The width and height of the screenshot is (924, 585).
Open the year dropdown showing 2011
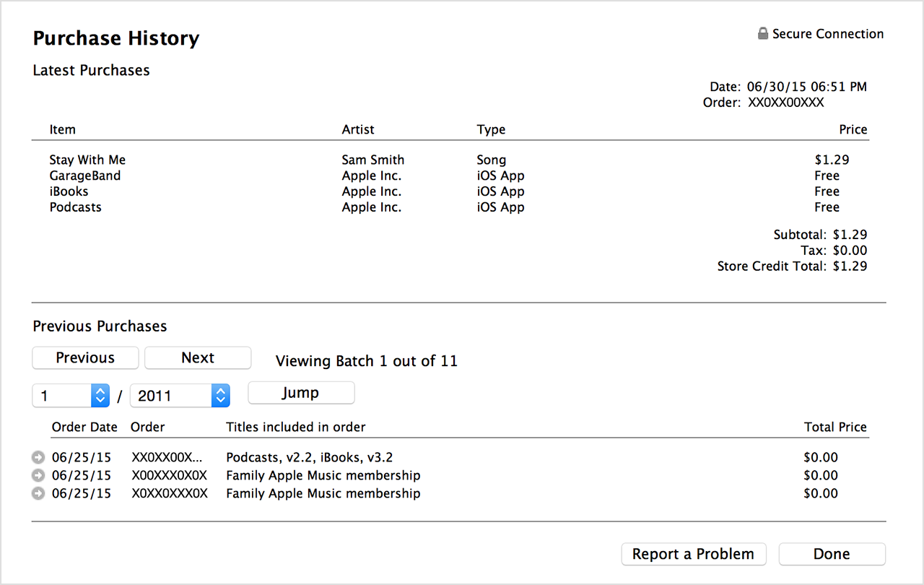click(180, 395)
